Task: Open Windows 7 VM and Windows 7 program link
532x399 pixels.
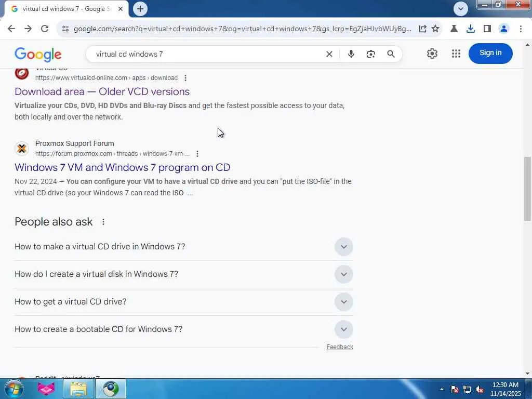Action: click(123, 167)
